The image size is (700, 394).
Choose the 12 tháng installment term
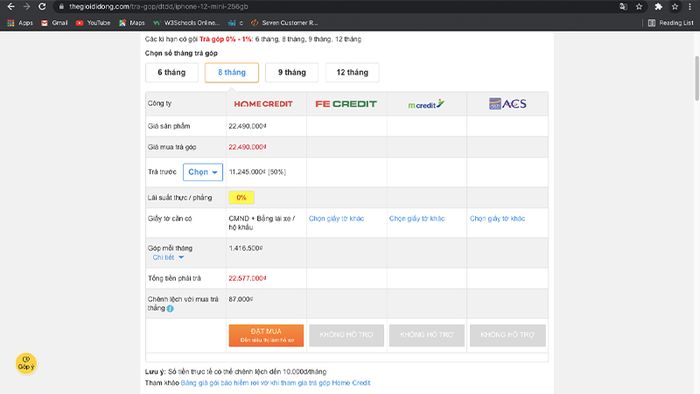click(x=352, y=72)
